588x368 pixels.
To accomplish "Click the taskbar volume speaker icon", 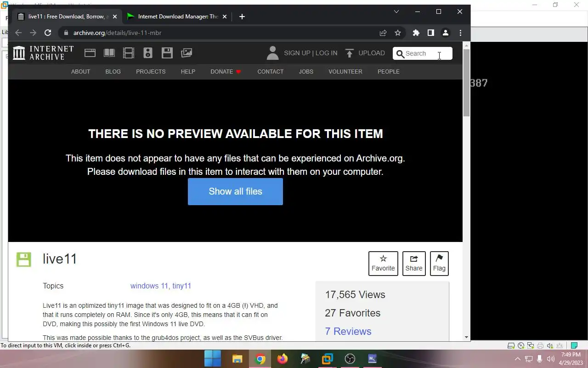I will coord(551,359).
